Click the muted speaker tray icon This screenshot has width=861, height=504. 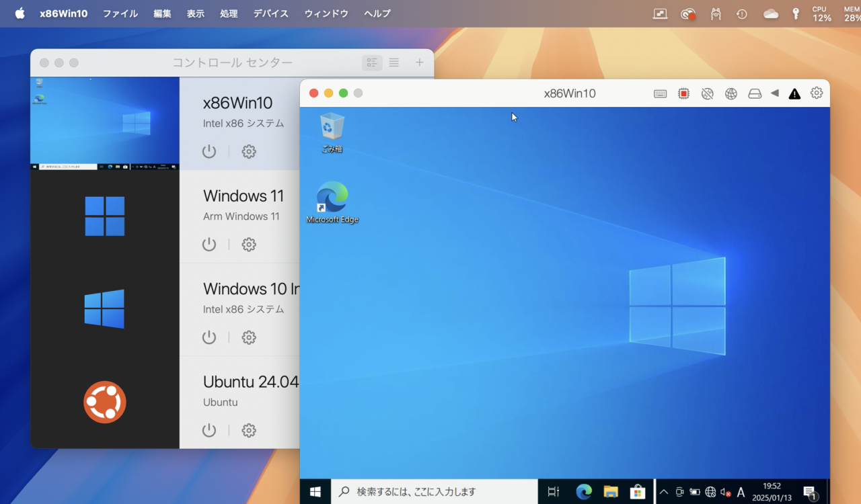[726, 492]
